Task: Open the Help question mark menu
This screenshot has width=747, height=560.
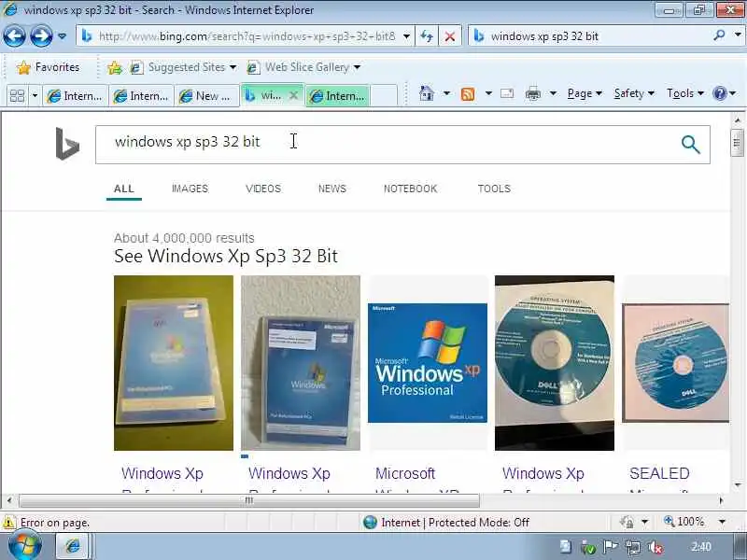Action: click(725, 93)
